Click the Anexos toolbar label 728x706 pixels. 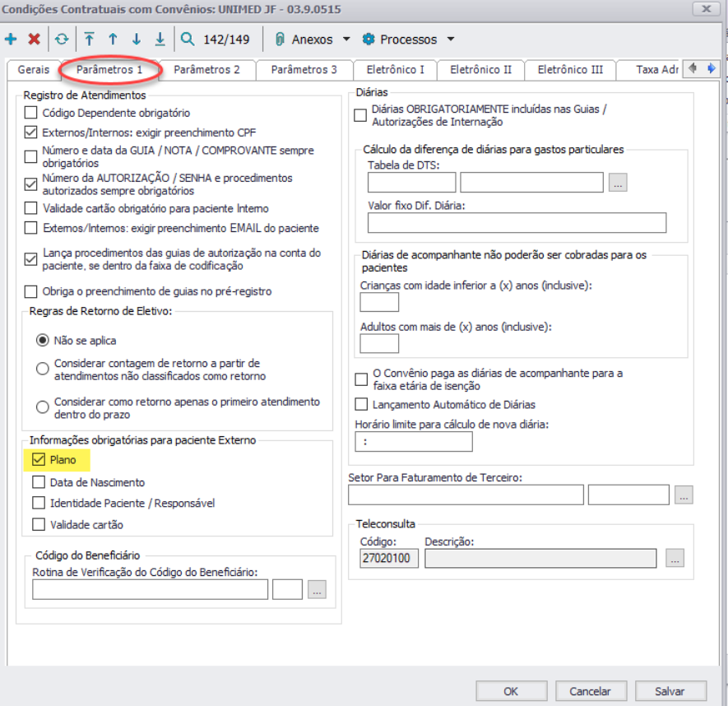click(x=312, y=39)
